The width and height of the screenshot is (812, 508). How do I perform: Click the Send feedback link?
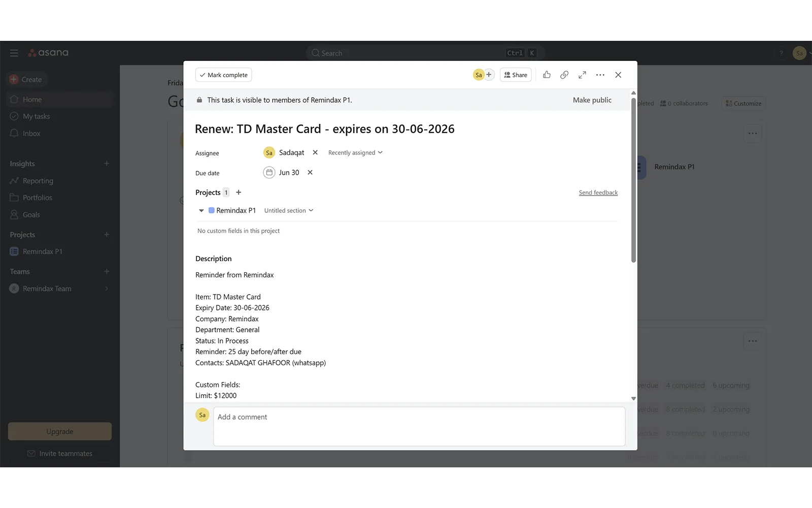coord(598,193)
